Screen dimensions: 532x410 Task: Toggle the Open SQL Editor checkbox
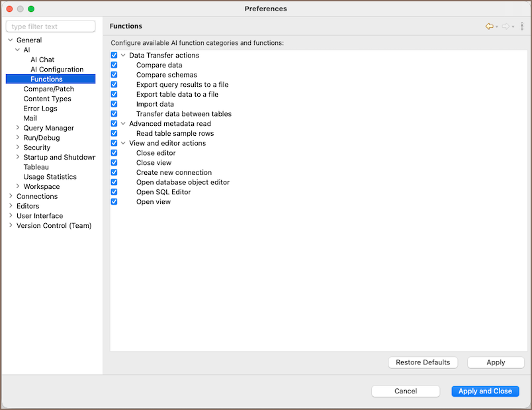coord(114,192)
